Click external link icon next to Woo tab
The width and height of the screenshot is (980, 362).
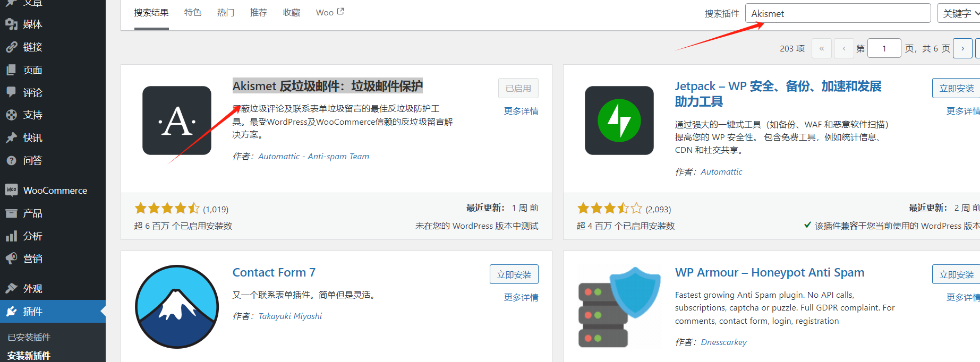click(x=340, y=11)
